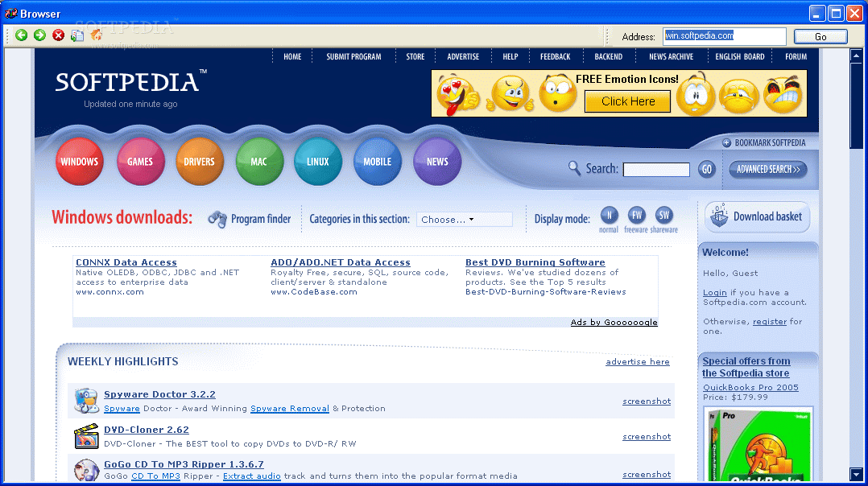868x486 pixels.
Task: Open the pink GAMES category ball
Action: pyautogui.click(x=140, y=162)
